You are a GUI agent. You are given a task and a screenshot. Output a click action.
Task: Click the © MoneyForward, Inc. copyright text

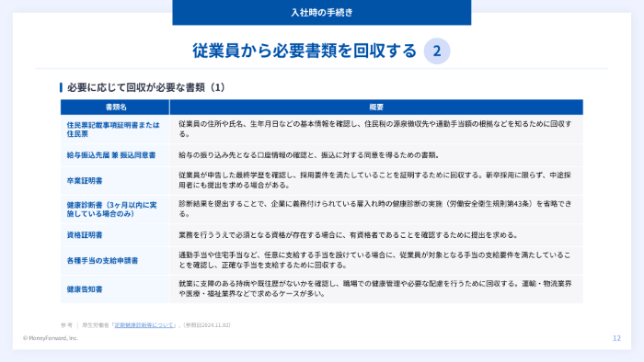(51, 338)
